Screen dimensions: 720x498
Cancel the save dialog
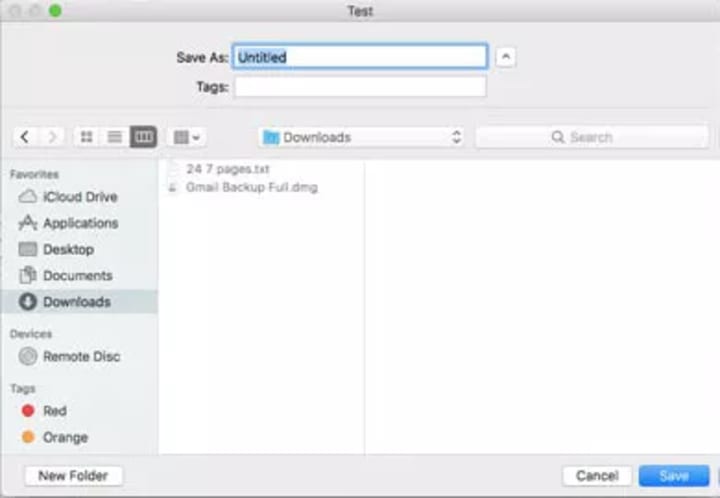tap(597, 476)
